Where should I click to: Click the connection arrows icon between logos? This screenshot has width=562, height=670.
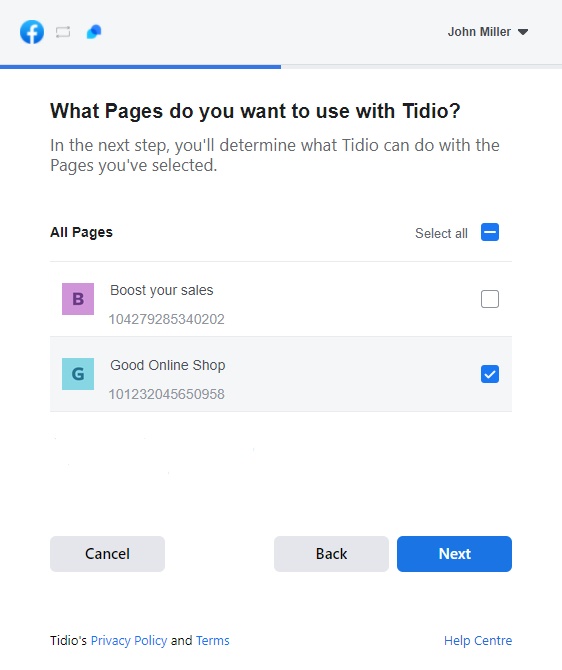(63, 32)
